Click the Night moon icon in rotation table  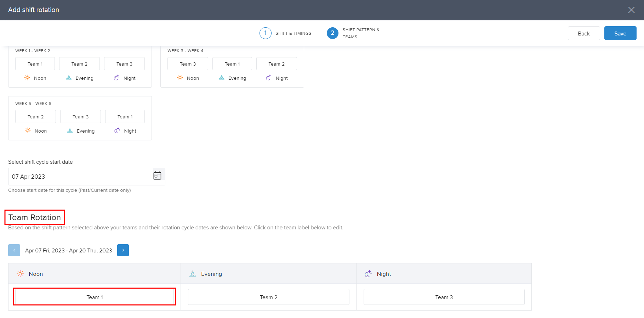click(x=368, y=274)
